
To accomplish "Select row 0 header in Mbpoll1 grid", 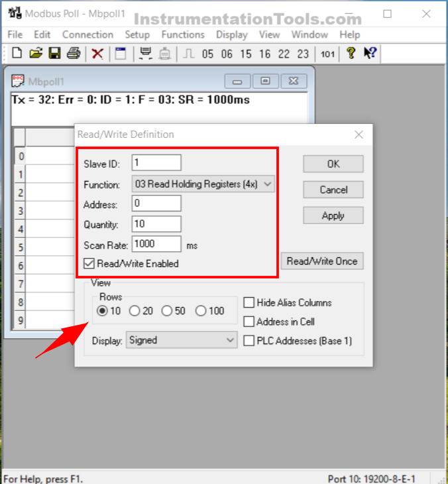I will 21,156.
